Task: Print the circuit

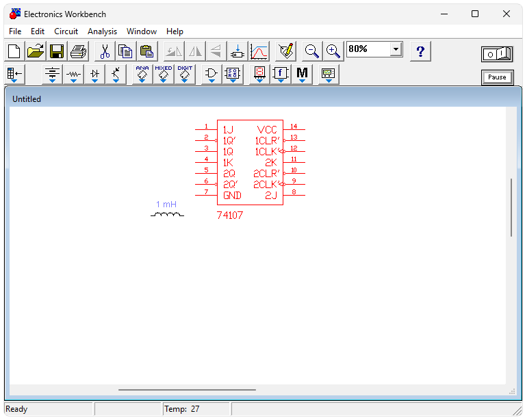Action: click(x=78, y=51)
